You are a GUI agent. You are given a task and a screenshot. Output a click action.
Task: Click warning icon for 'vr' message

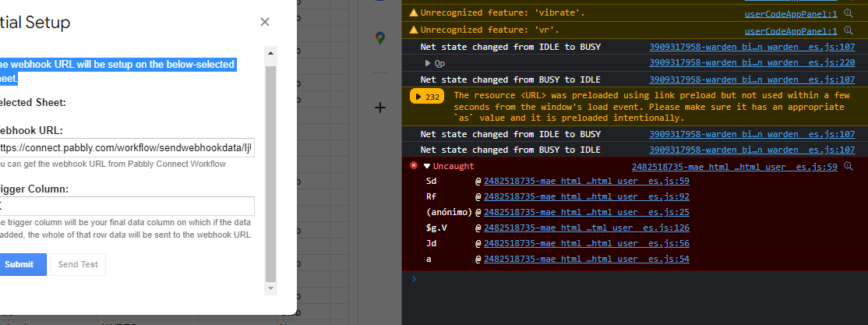coord(414,30)
